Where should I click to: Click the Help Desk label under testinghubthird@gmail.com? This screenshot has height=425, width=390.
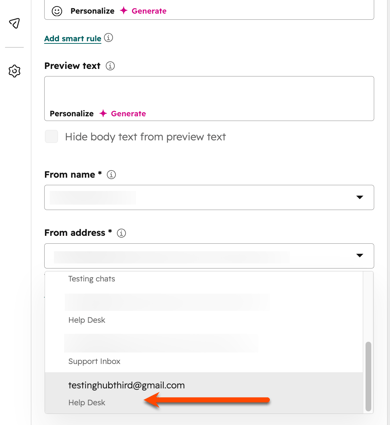click(x=87, y=403)
